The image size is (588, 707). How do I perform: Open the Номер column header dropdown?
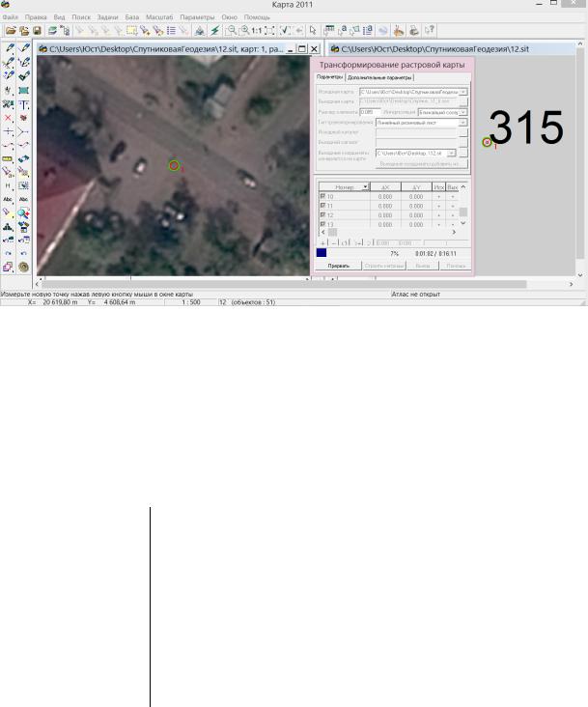click(365, 186)
